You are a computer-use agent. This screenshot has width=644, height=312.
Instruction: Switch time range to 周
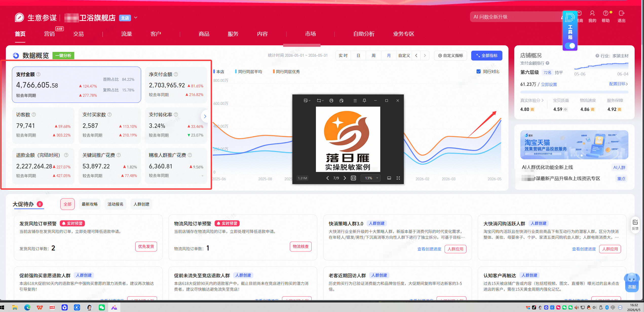coord(373,55)
